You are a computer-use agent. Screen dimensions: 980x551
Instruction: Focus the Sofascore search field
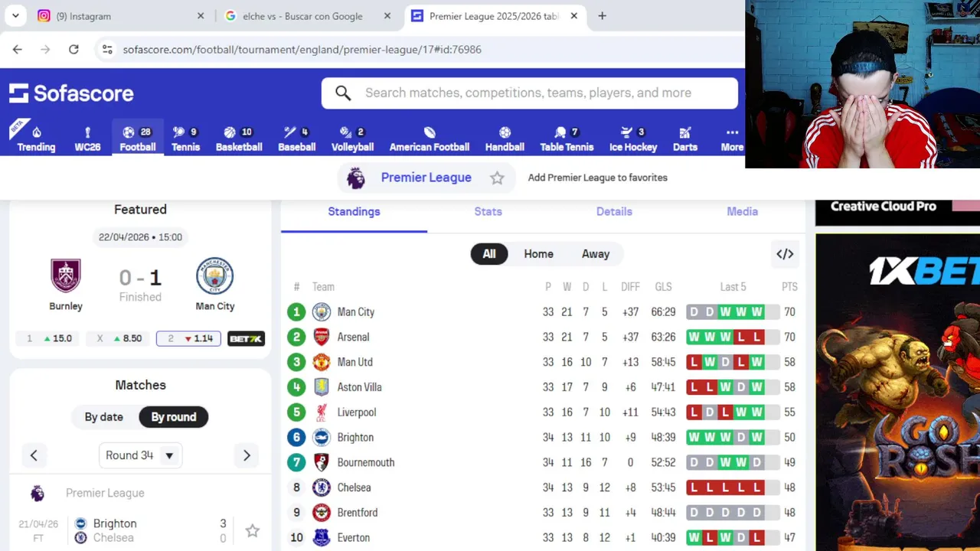click(528, 93)
